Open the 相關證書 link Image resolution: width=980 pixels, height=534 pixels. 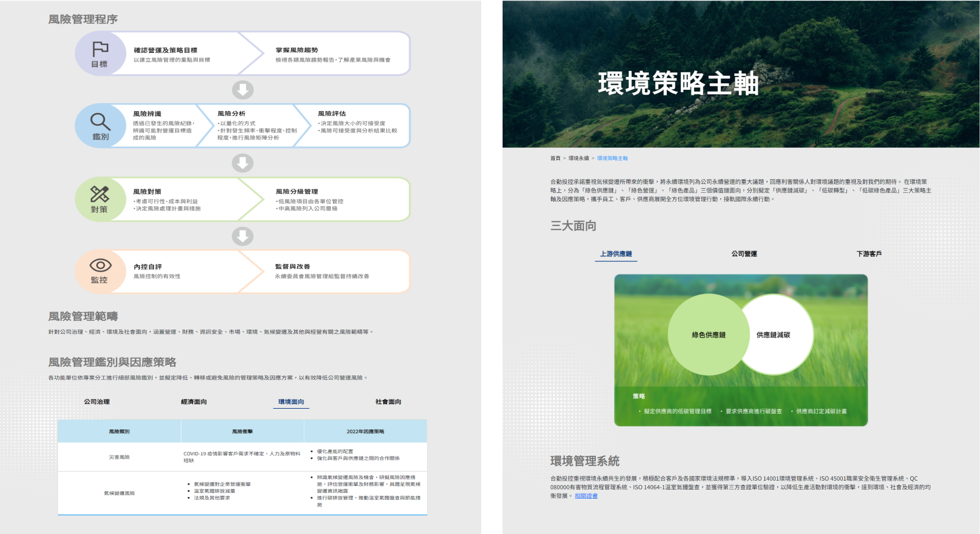coord(586,496)
